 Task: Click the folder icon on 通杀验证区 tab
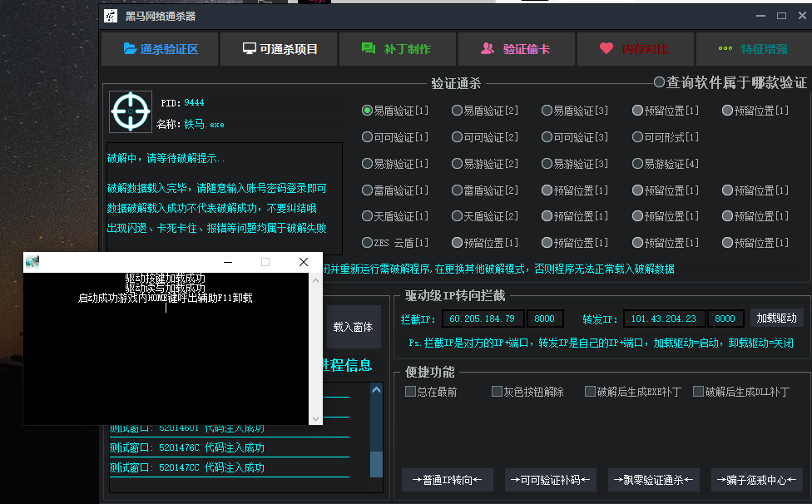click(x=130, y=48)
